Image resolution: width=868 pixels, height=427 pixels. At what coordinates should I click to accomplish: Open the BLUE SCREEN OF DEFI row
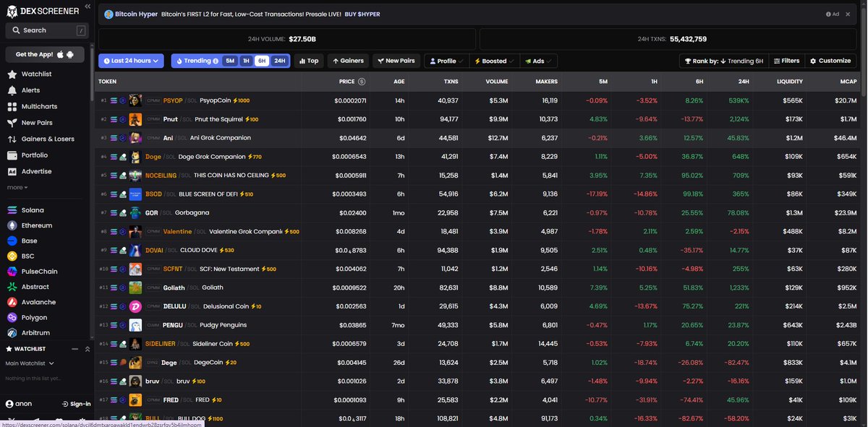[476, 194]
